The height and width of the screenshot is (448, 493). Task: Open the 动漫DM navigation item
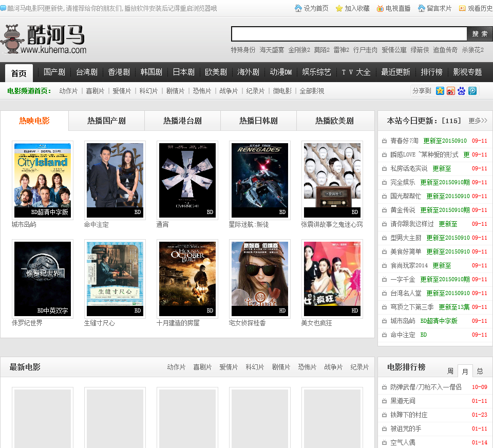tap(281, 72)
